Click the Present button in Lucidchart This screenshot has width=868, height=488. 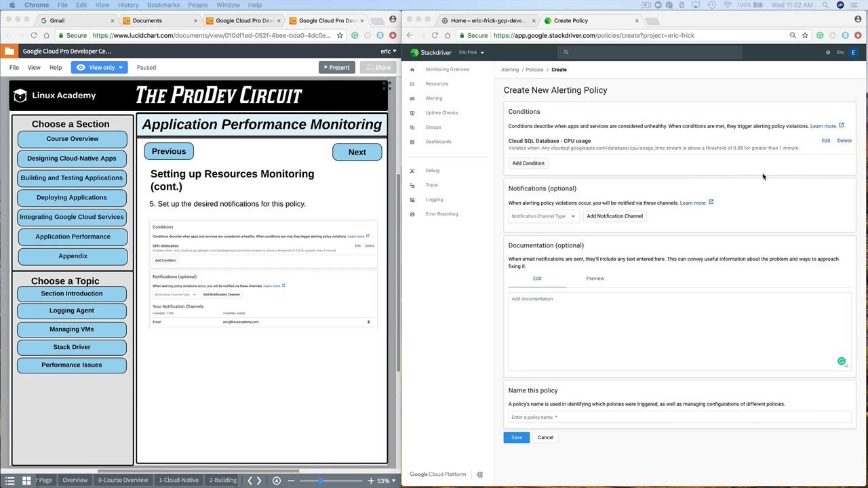(x=337, y=67)
